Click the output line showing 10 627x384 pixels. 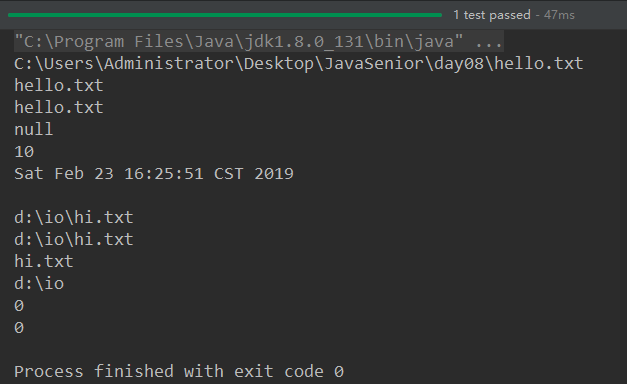pyautogui.click(x=24, y=152)
